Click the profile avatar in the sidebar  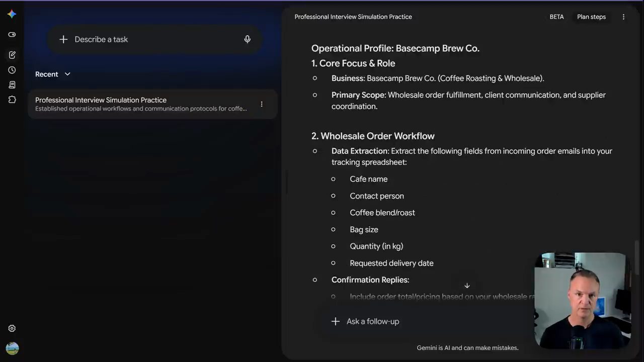coord(12,348)
